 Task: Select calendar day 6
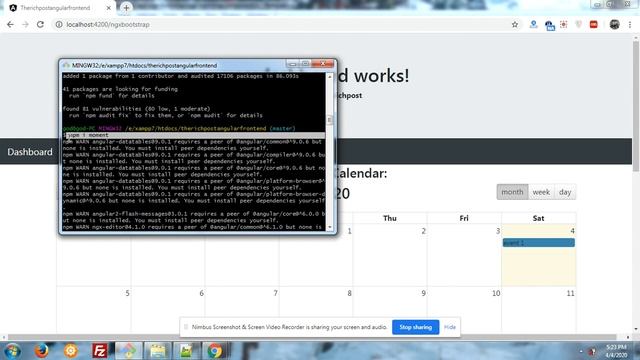click(x=201, y=293)
